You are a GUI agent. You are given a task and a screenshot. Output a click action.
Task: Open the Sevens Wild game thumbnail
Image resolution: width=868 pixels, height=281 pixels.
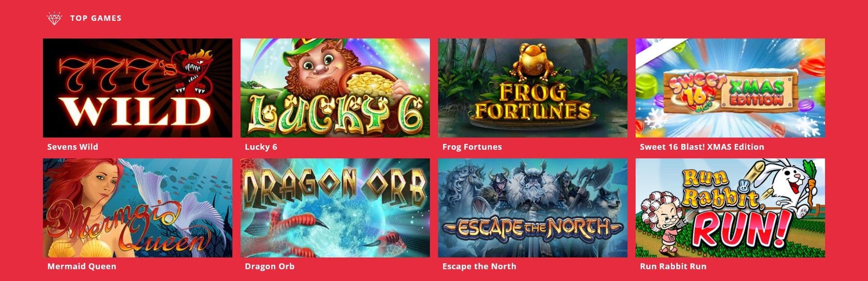point(137,88)
